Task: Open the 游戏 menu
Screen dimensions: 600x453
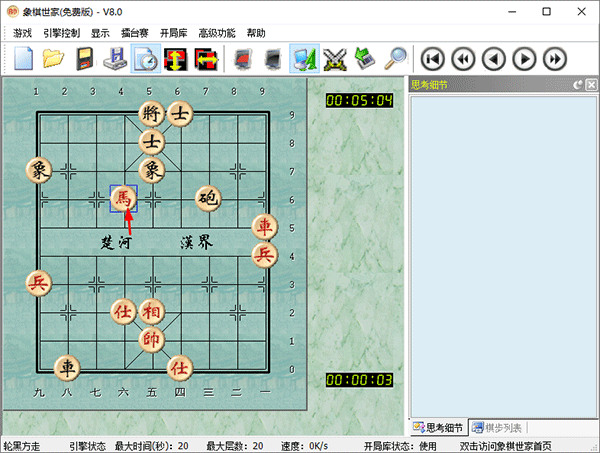Action: 22,33
